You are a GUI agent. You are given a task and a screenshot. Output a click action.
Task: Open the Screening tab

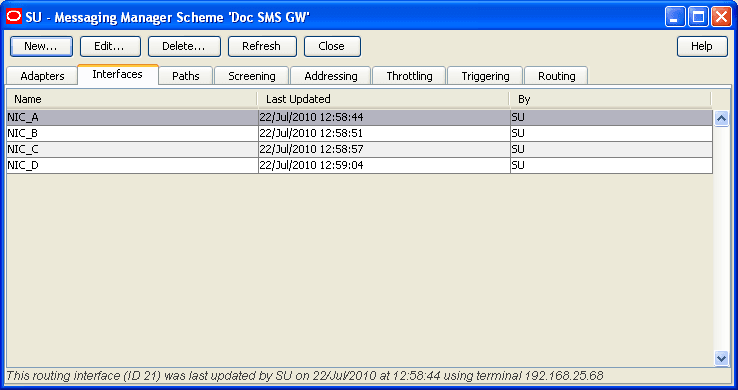tap(252, 76)
